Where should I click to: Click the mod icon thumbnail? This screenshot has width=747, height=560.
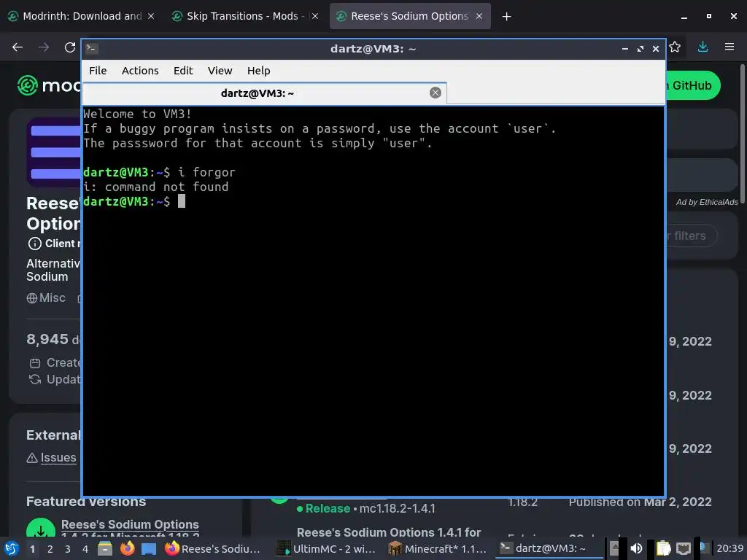(54, 152)
